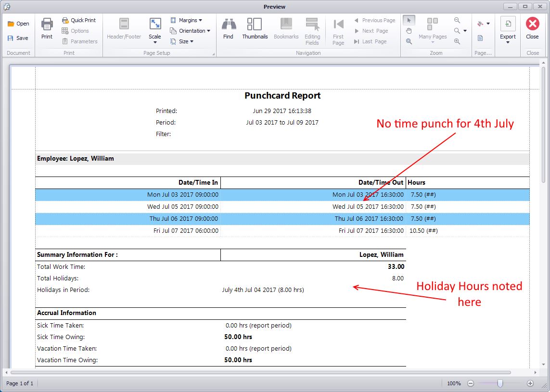Click the Options print settings item
The height and width of the screenshot is (392, 550).
[x=75, y=31]
